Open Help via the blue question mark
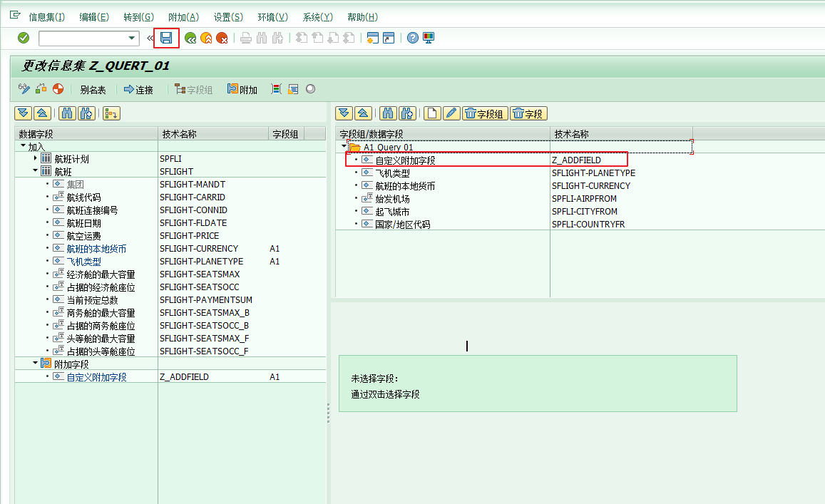Viewport: 825px width, 504px height. pos(413,38)
